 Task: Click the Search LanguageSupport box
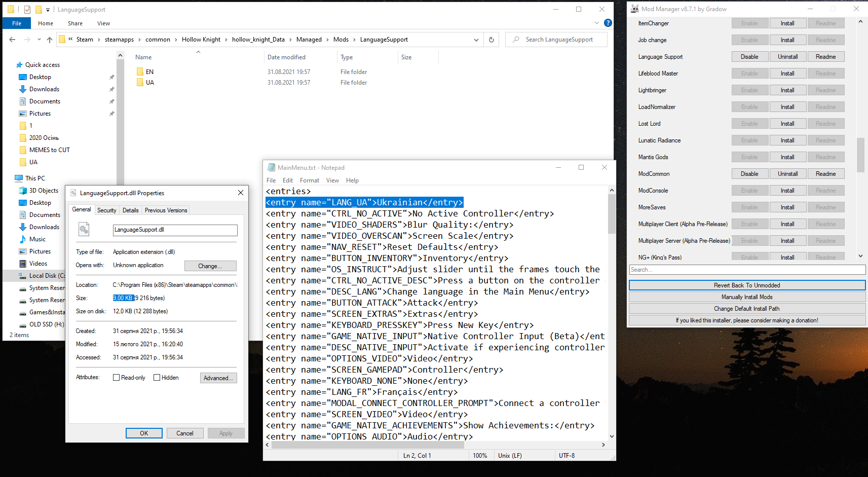(x=556, y=40)
